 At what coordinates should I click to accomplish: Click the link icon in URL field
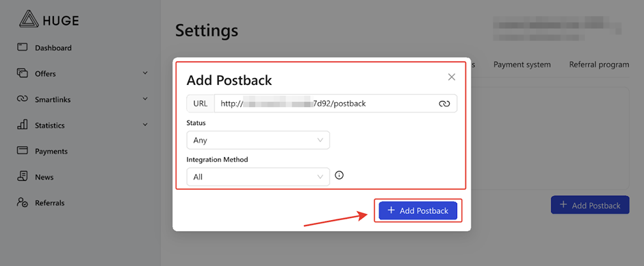[444, 104]
